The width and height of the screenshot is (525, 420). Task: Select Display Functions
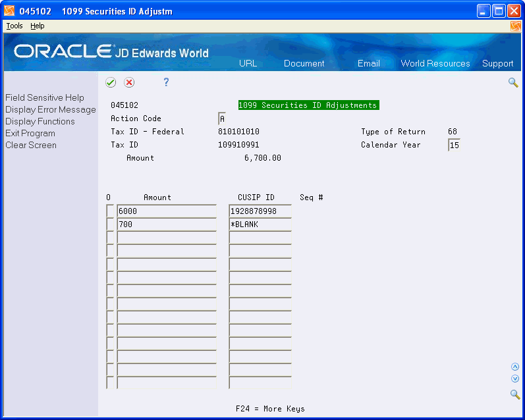[x=40, y=122]
